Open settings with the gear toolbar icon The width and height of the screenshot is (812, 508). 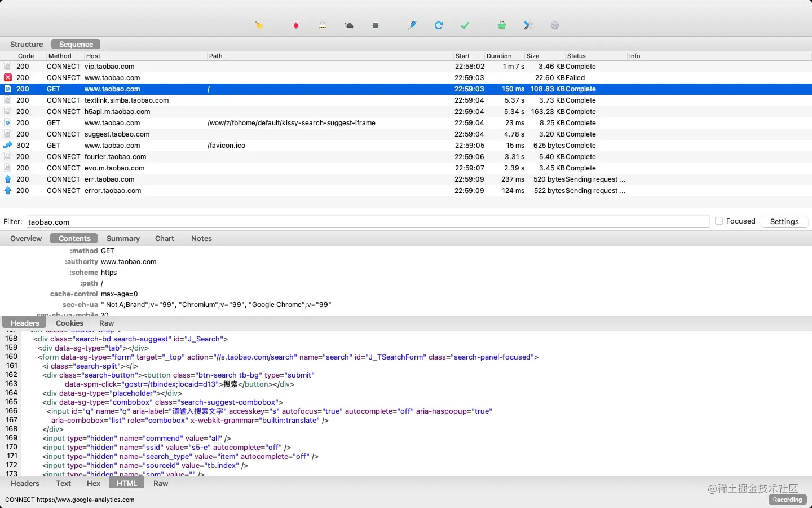pyautogui.click(x=555, y=25)
